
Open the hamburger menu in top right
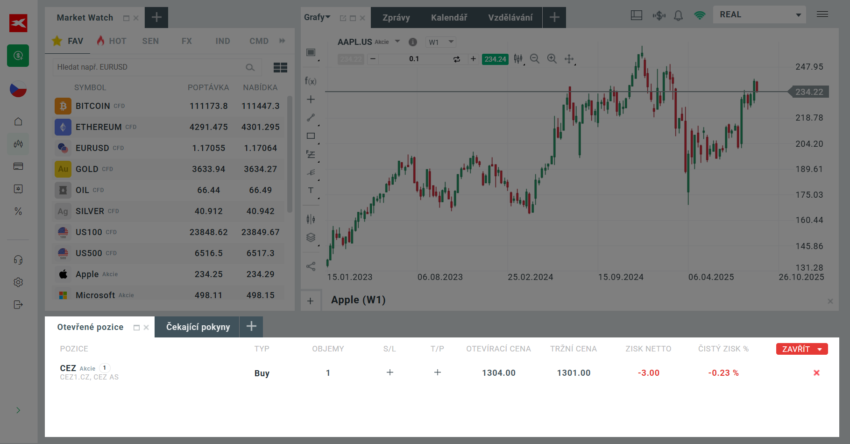tap(822, 15)
